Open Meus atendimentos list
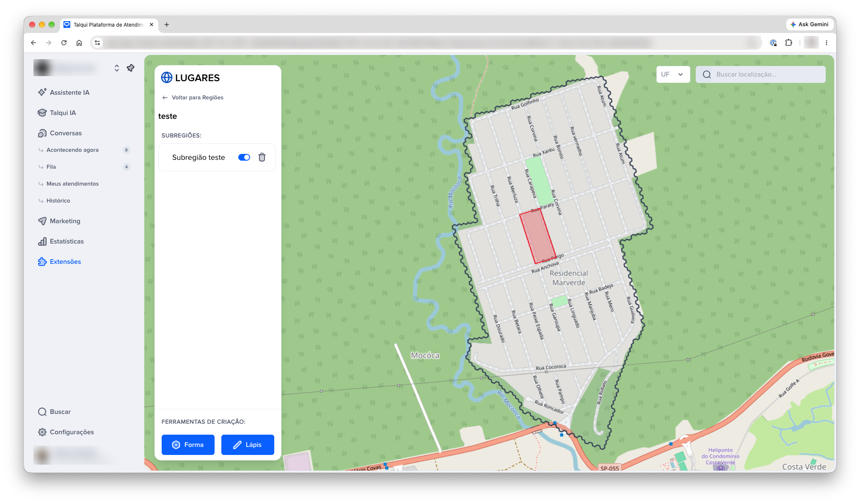Image resolution: width=860 pixels, height=504 pixels. pos(72,184)
